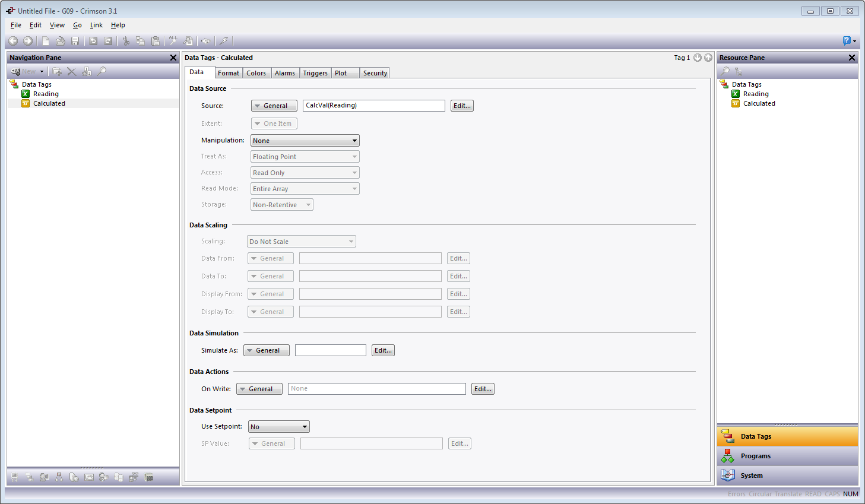
Task: Click the Resource Pane search magnifier icon
Action: click(725, 71)
